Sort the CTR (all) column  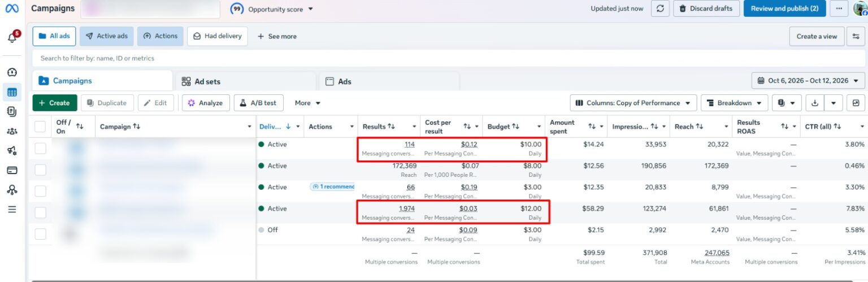point(837,127)
